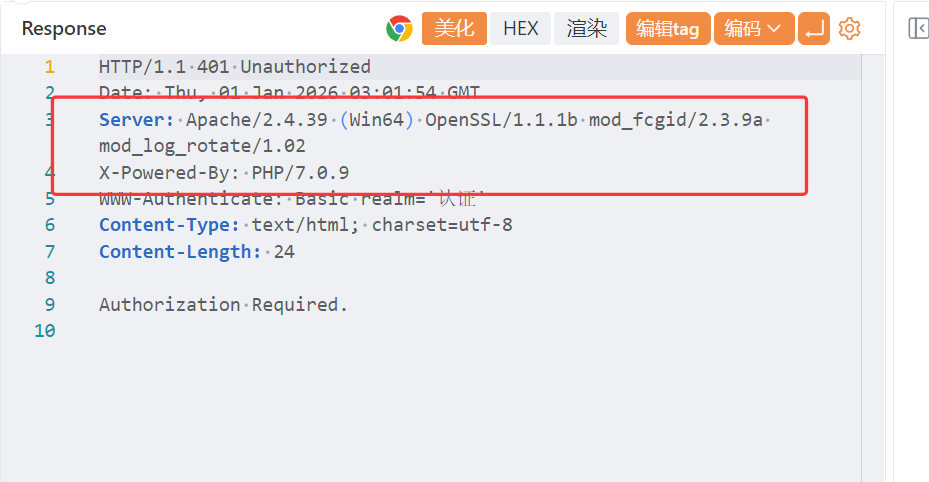The width and height of the screenshot is (929, 482).
Task: Click the Content-Length header name
Action: (x=179, y=251)
